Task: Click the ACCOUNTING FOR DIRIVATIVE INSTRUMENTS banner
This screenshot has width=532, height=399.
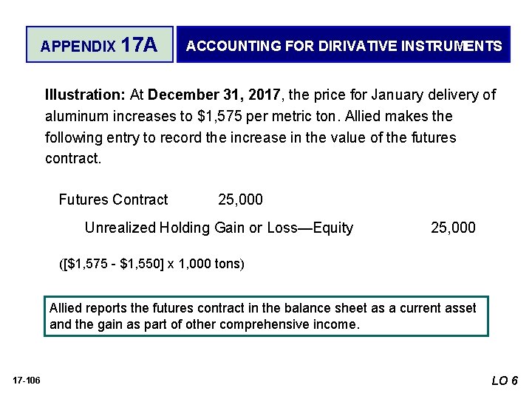Action: click(344, 44)
